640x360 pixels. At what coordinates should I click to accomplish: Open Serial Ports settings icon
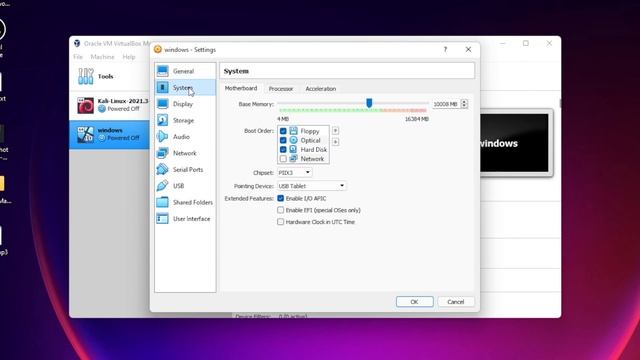pos(162,169)
